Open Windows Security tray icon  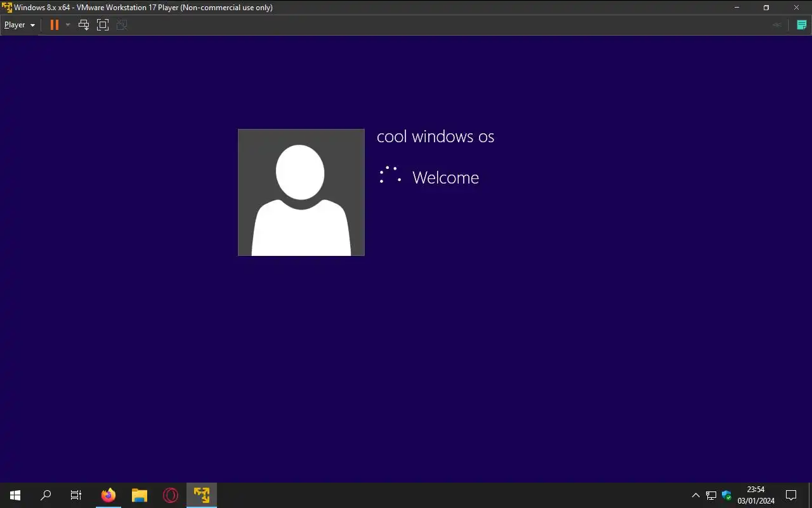click(727, 495)
